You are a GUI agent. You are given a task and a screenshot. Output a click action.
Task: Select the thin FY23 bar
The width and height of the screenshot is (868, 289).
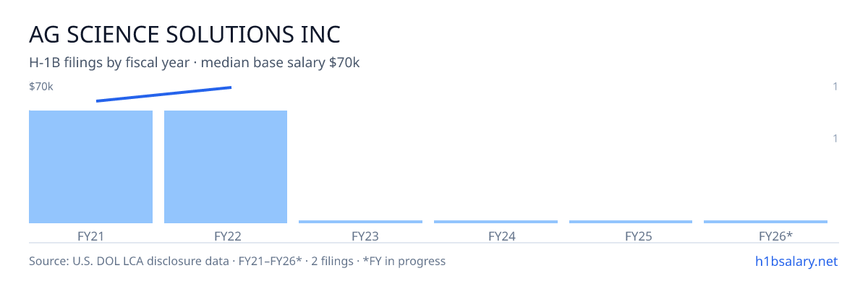pos(360,222)
